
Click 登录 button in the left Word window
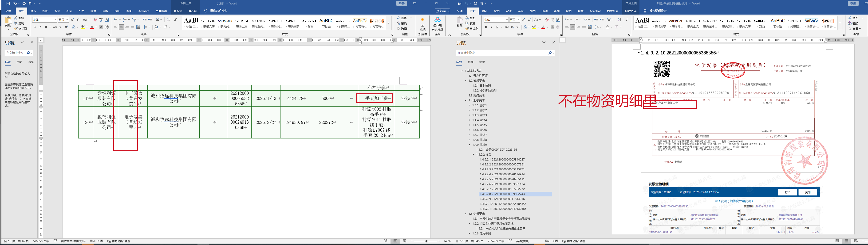coord(402,3)
